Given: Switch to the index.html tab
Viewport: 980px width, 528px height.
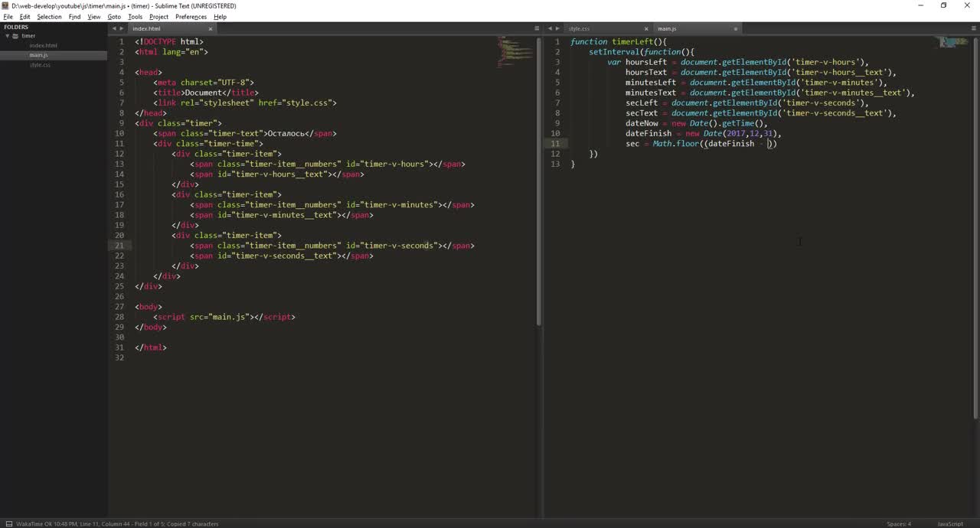Looking at the screenshot, I should (x=146, y=28).
